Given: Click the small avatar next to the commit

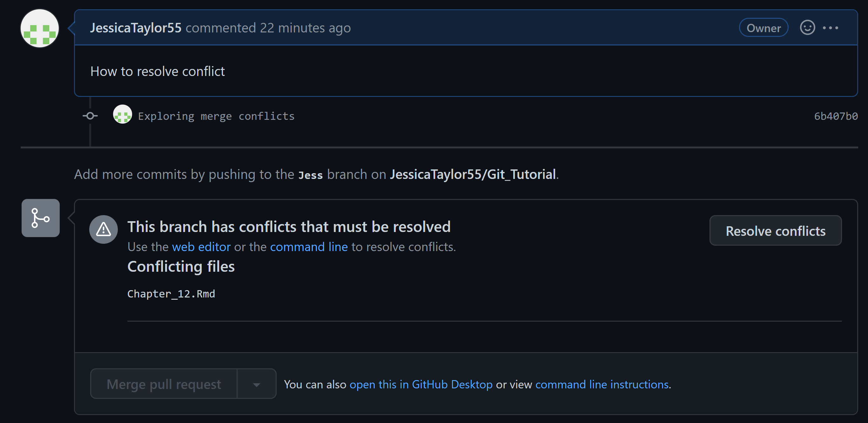Looking at the screenshot, I should pyautogui.click(x=122, y=114).
